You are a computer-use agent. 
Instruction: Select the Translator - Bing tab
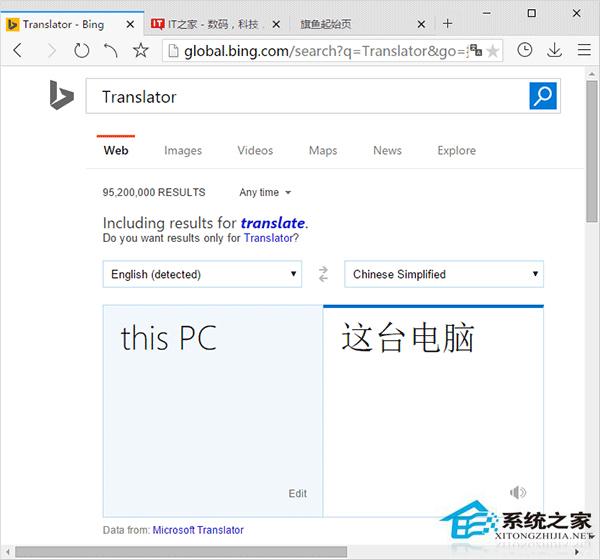click(x=72, y=23)
